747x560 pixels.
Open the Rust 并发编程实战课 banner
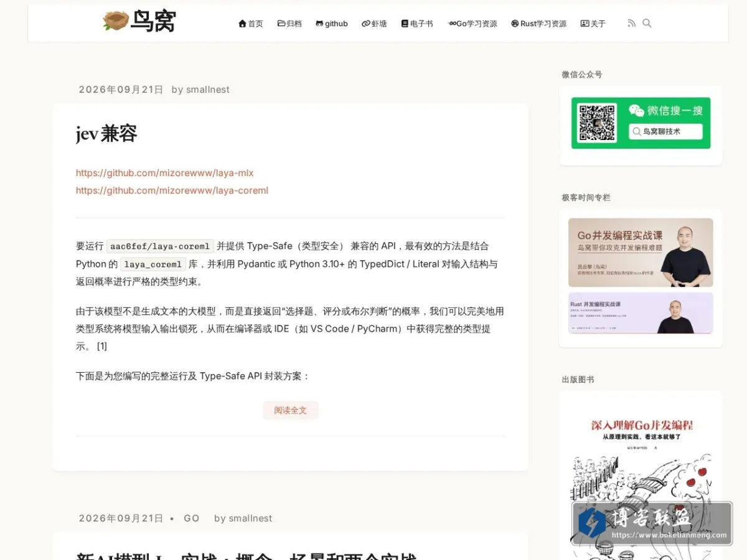coord(641,313)
